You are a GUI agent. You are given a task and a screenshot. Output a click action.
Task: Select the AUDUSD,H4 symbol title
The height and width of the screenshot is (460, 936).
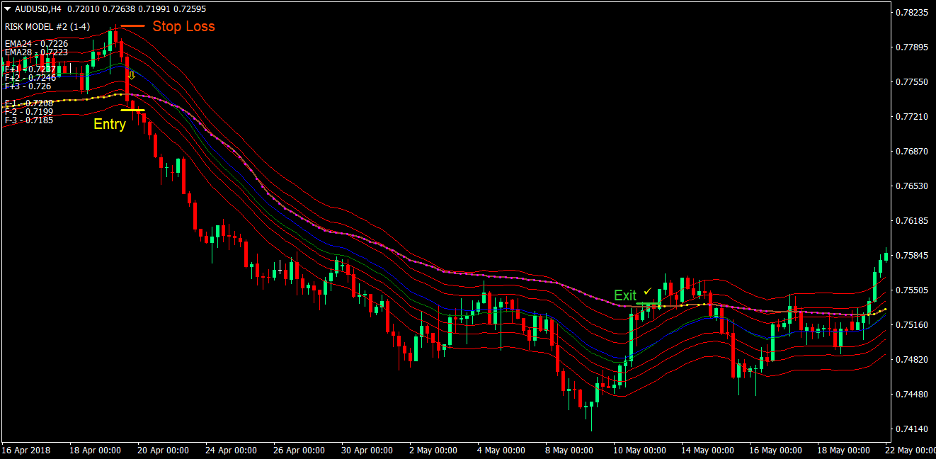click(38, 10)
